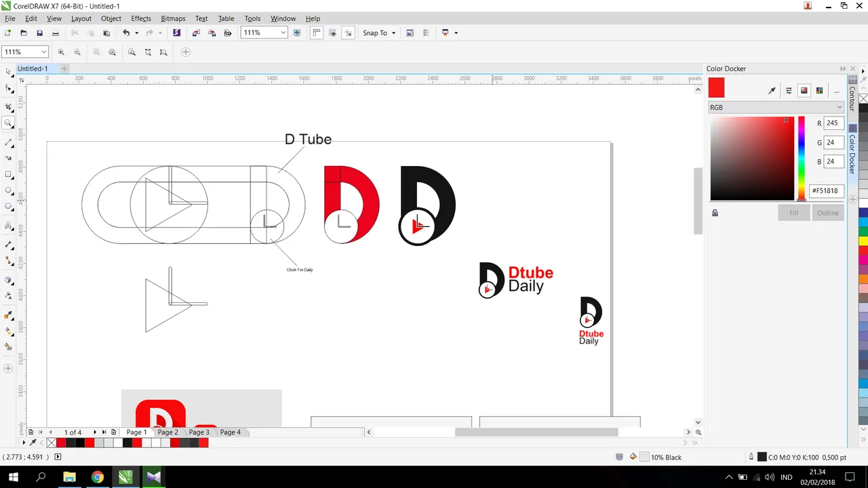Screen dimensions: 868x488
Task: Toggle the eye icon view button in toolbar
Action: (332, 33)
